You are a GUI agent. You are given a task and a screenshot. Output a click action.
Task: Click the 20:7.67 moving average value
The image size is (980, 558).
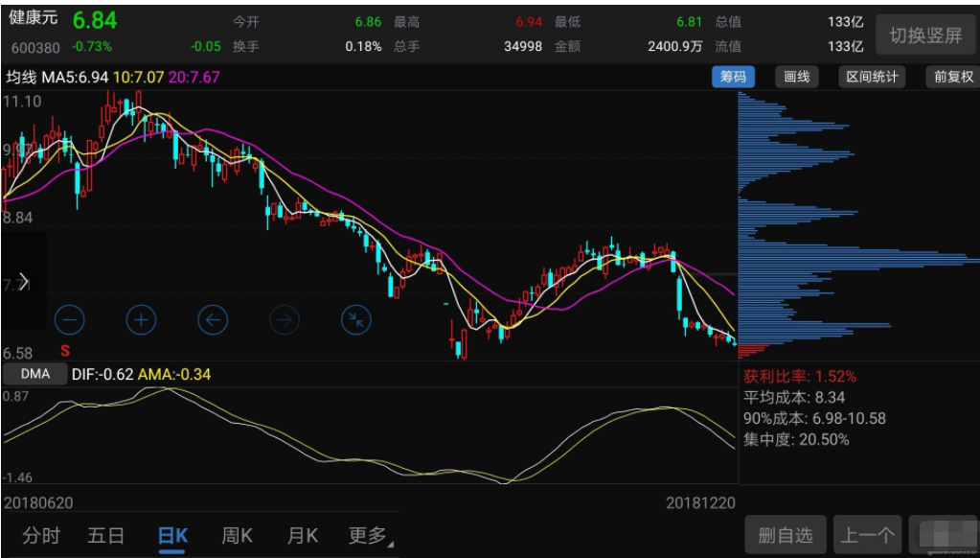(x=194, y=78)
